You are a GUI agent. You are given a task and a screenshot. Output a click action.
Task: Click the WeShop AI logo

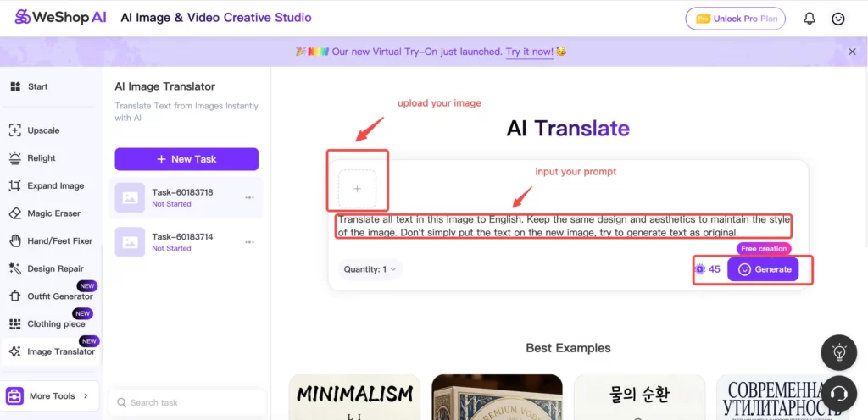(60, 18)
